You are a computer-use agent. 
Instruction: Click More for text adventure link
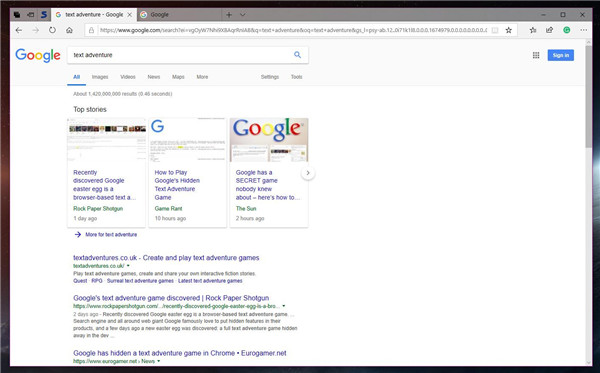click(x=111, y=235)
